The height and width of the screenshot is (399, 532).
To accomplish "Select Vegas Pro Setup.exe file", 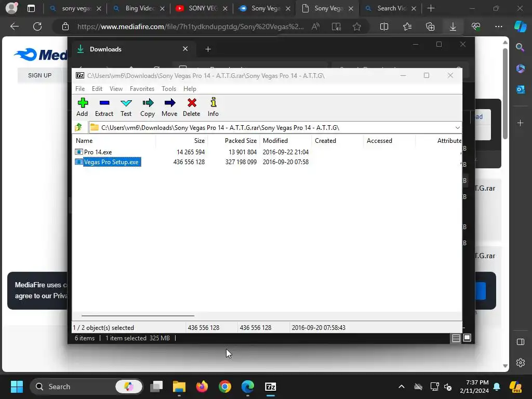I will tap(107, 162).
